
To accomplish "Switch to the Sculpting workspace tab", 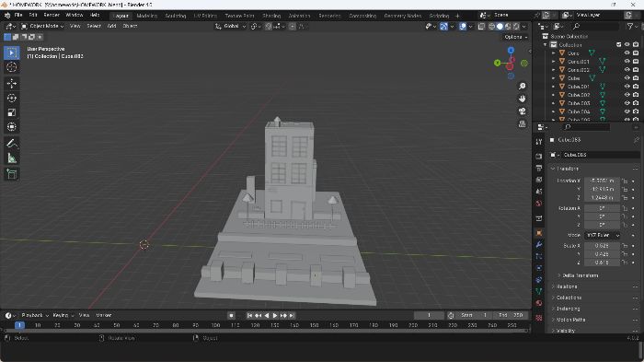I will pyautogui.click(x=176, y=16).
